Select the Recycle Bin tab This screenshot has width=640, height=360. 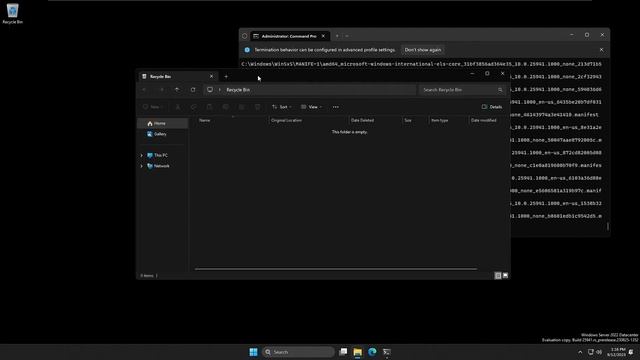point(177,76)
